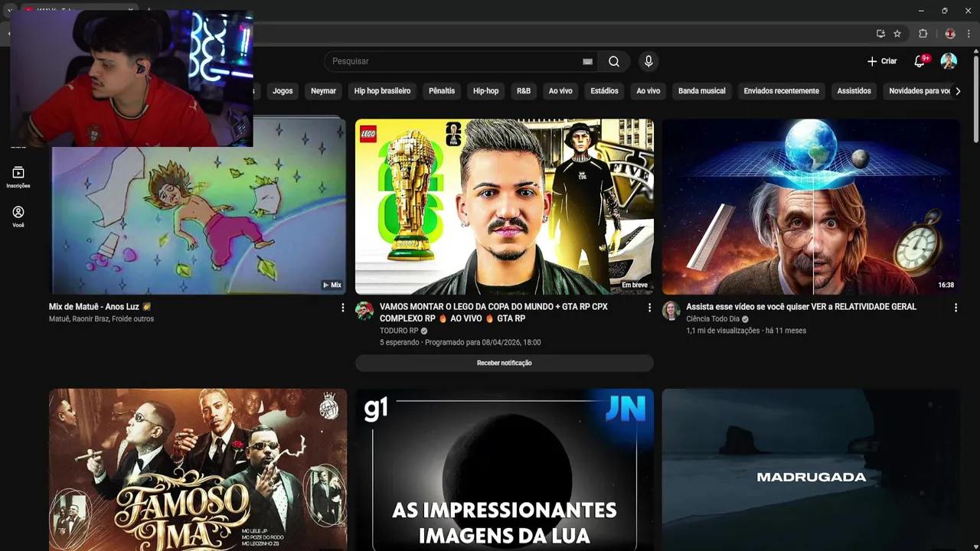Open the Ciência Todo Dia channel avatar
980x551 pixels.
(671, 310)
